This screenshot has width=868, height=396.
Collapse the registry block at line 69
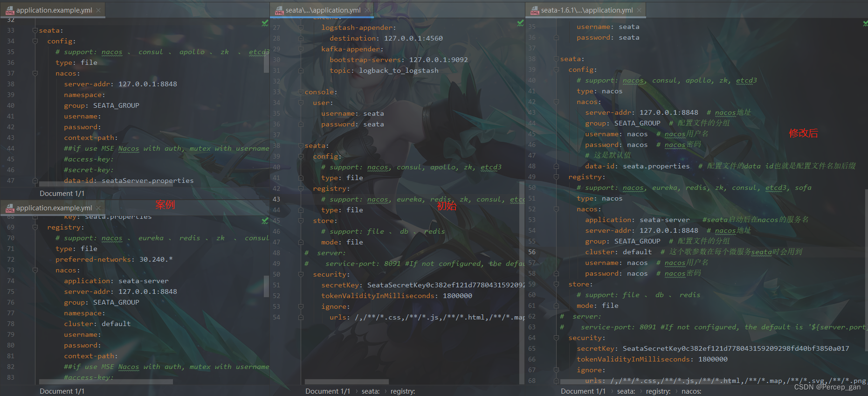(35, 227)
